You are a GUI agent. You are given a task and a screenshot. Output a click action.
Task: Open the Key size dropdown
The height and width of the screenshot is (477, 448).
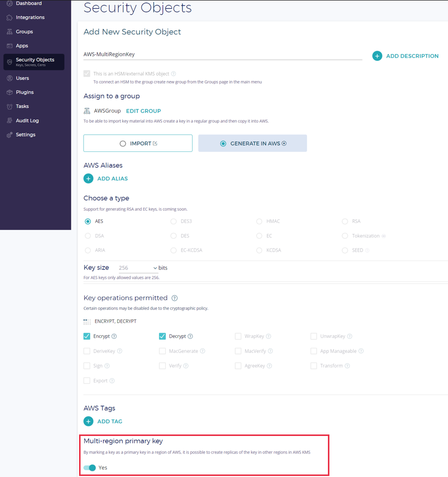tap(138, 268)
